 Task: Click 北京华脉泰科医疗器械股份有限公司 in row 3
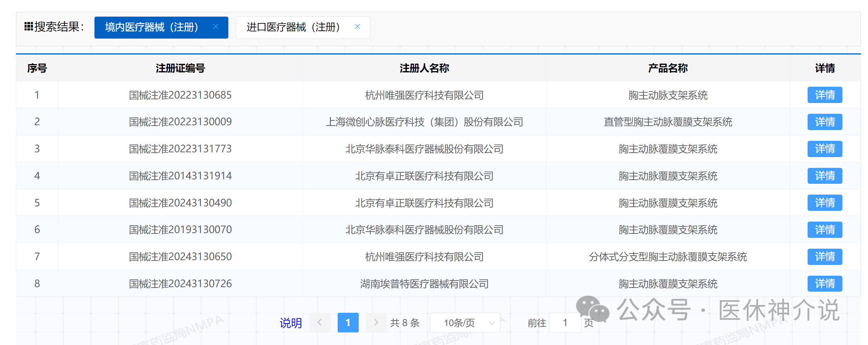click(x=424, y=149)
